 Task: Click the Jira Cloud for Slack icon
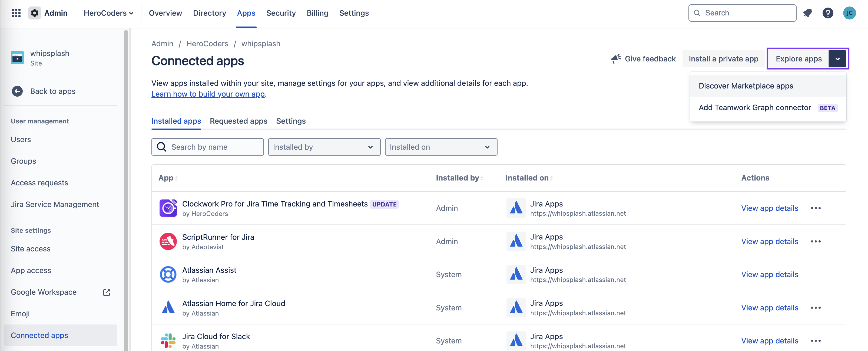(x=168, y=340)
